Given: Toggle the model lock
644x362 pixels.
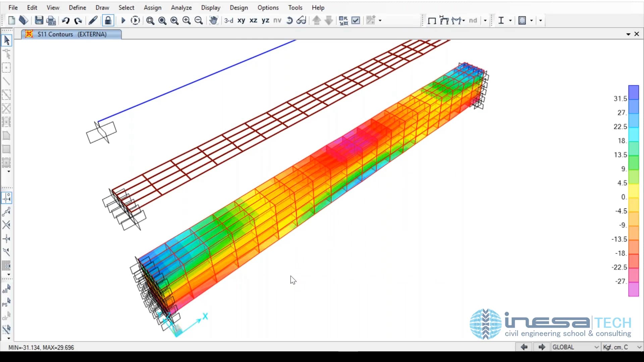Looking at the screenshot, I should [x=108, y=20].
